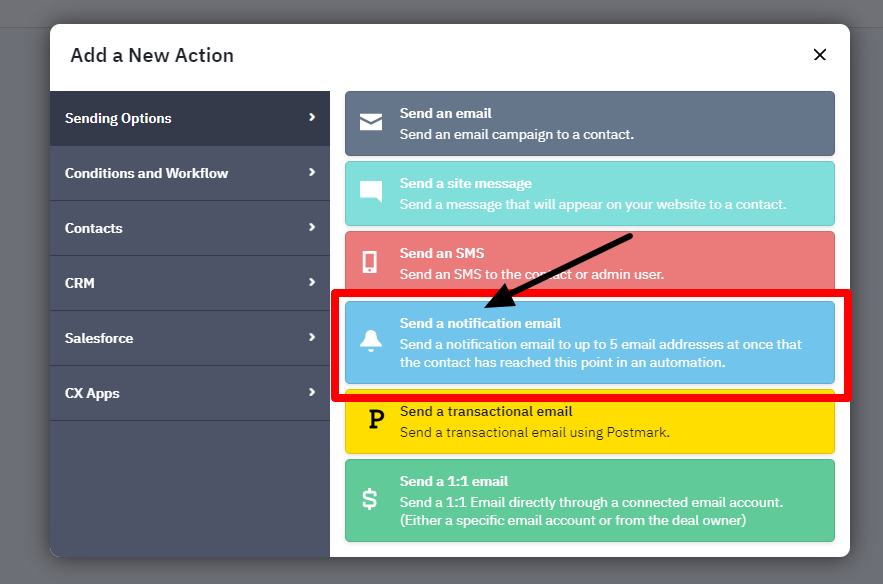Select the Conditions and Workflow menu item
The width and height of the screenshot is (883, 584).
pyautogui.click(x=146, y=173)
